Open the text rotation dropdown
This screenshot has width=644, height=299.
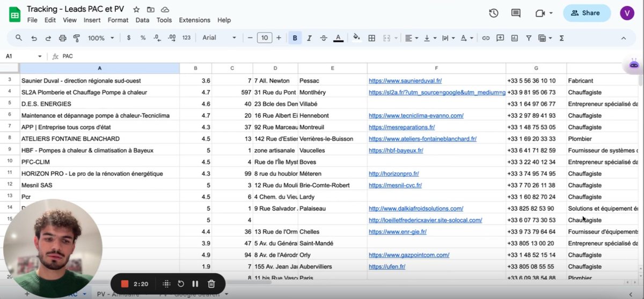[467, 38]
